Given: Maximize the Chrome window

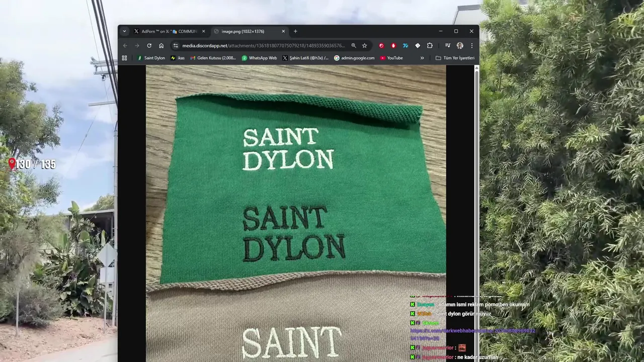Looking at the screenshot, I should (456, 31).
